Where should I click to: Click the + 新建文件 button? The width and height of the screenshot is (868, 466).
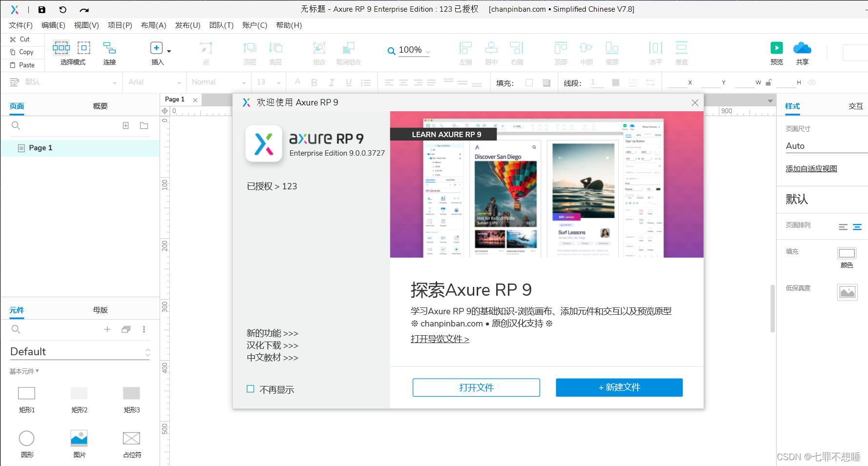pos(619,387)
